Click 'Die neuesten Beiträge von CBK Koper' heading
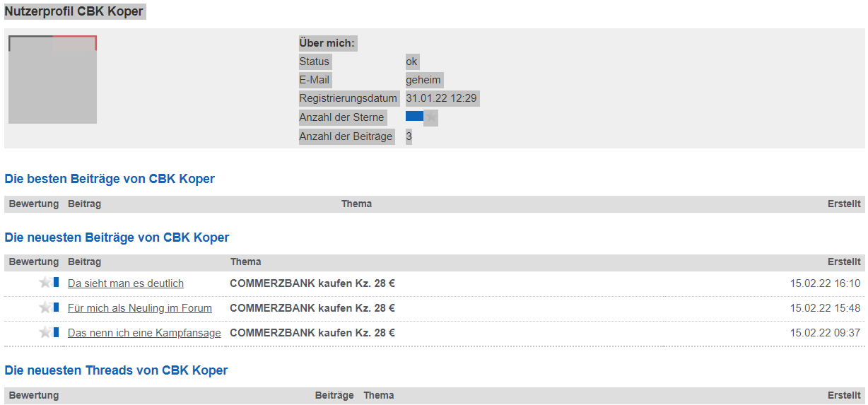This screenshot has width=868, height=405. pyautogui.click(x=117, y=237)
